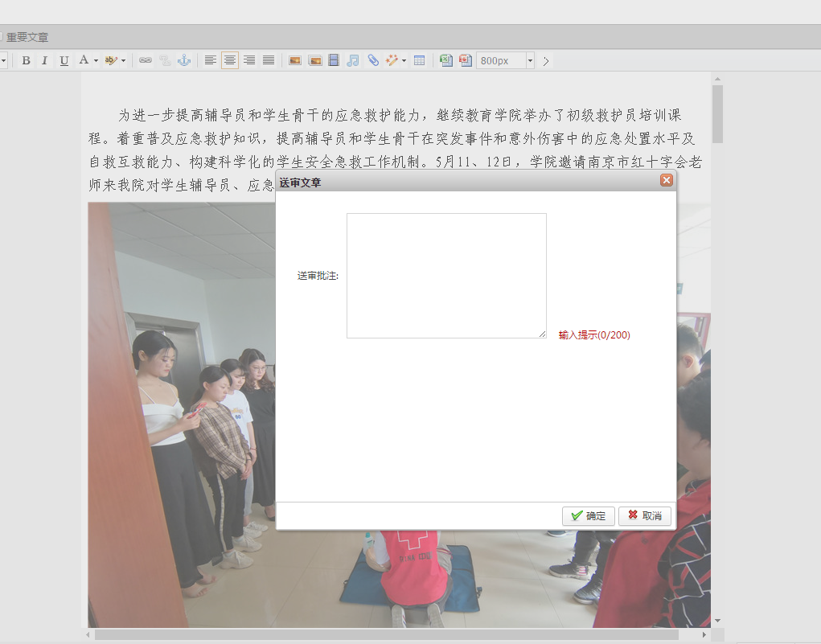
Task: Open the font color dropdown arrow
Action: pos(96,61)
